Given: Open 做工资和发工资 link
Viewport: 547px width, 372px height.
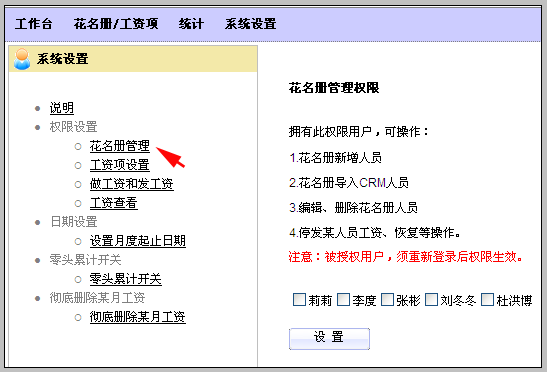Looking at the screenshot, I should (x=132, y=184).
